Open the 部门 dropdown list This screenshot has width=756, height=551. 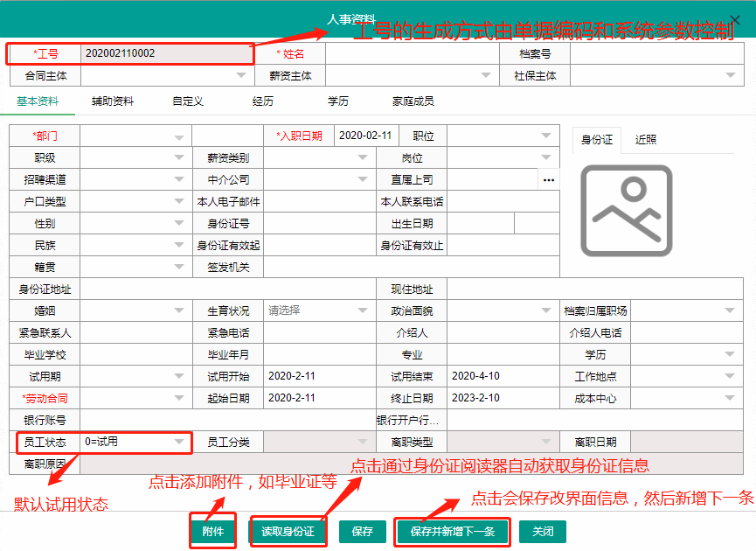[x=179, y=136]
